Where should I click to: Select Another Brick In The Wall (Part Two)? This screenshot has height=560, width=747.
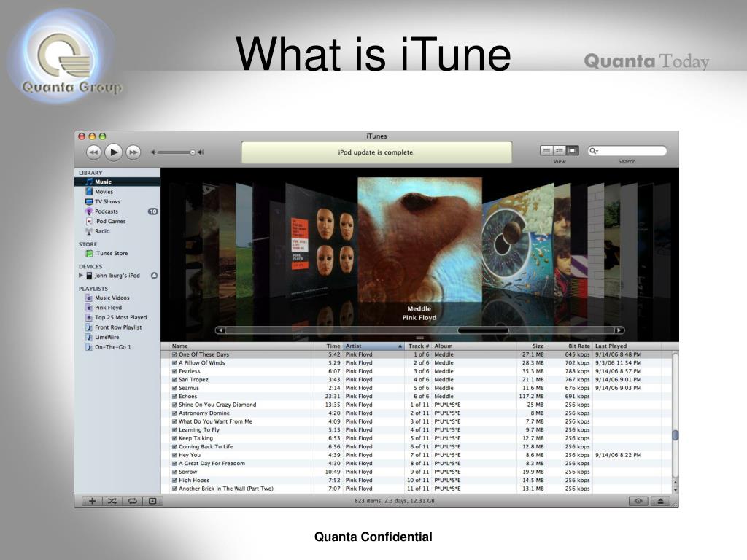(417, 489)
